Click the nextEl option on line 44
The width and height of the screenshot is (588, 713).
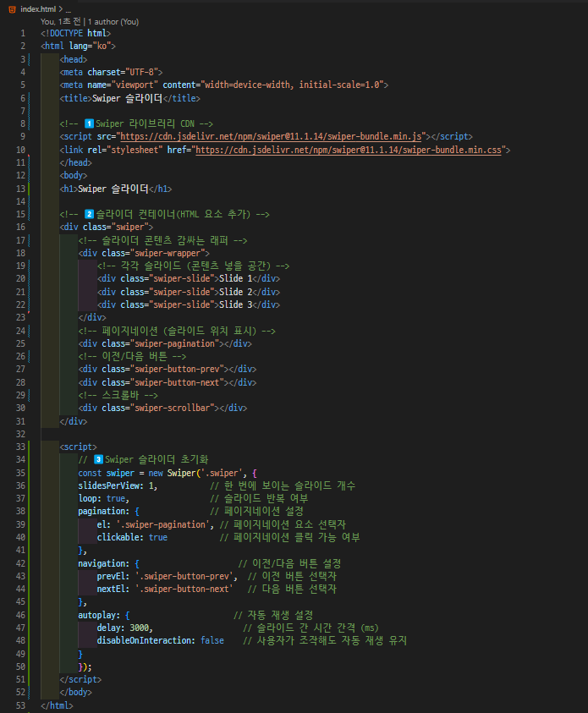tap(165, 590)
